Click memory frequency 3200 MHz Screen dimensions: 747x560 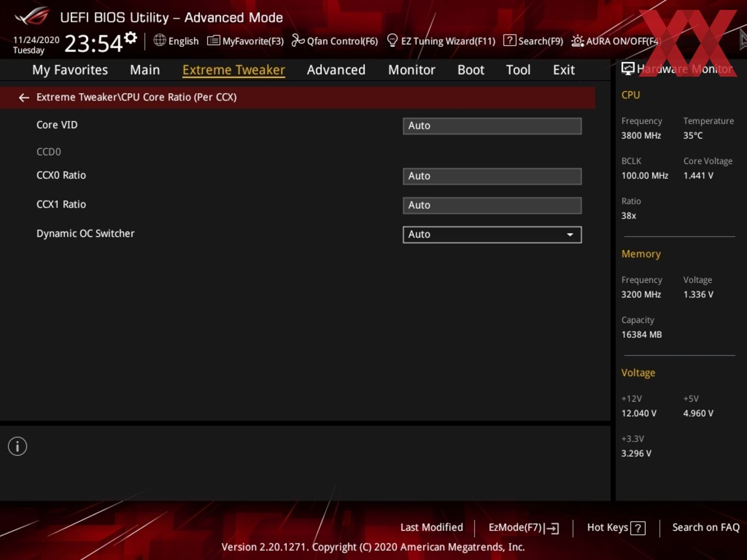click(641, 294)
